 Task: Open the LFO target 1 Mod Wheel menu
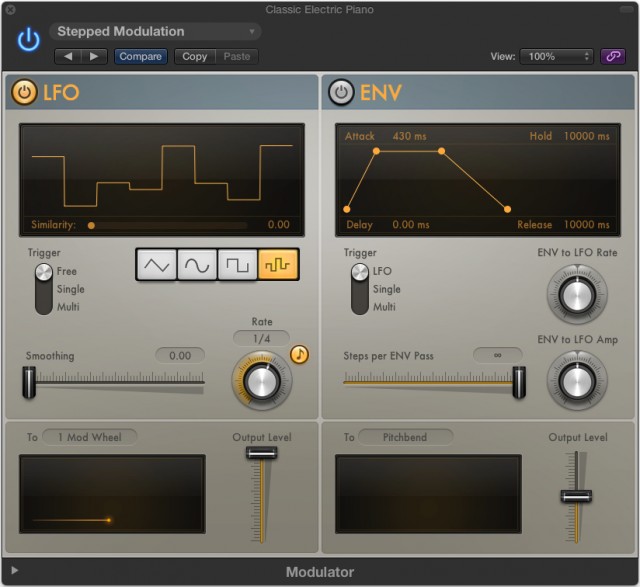tap(89, 437)
